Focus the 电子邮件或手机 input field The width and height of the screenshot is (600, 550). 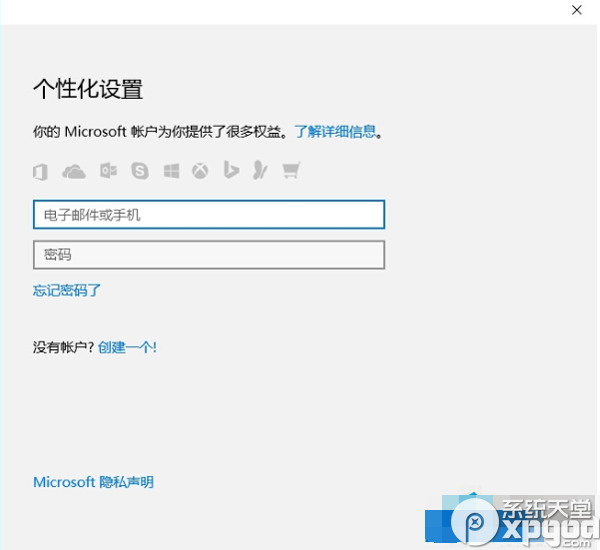[x=209, y=215]
